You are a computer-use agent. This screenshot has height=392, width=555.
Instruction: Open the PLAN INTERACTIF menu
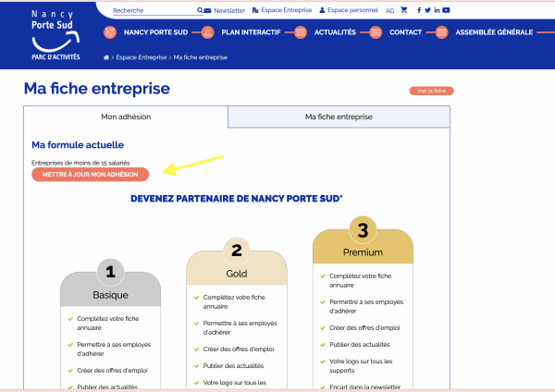(x=251, y=32)
